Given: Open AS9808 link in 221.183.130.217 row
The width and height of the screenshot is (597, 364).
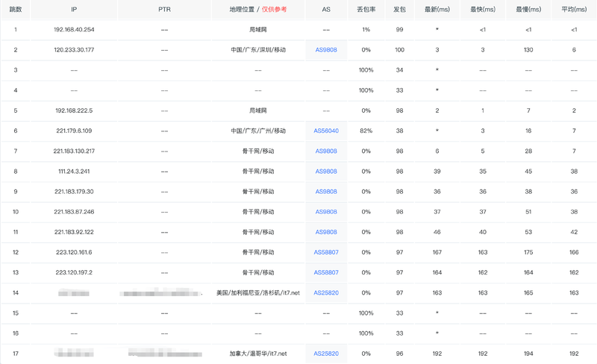Looking at the screenshot, I should 326,151.
